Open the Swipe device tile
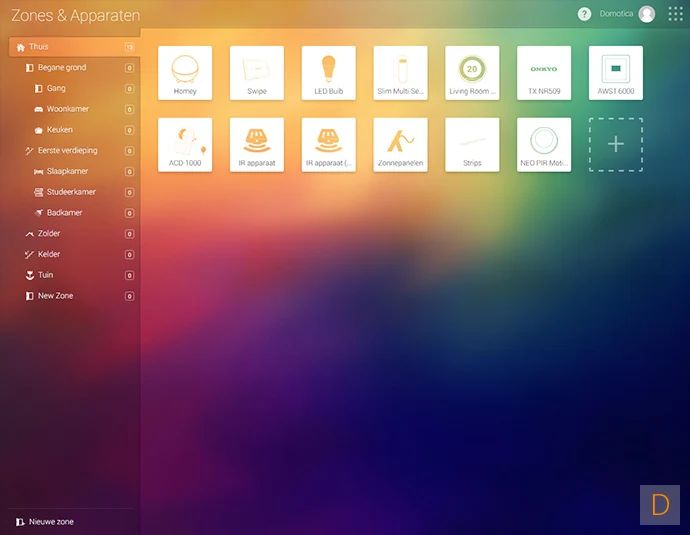The height and width of the screenshot is (535, 690). pyautogui.click(x=257, y=73)
